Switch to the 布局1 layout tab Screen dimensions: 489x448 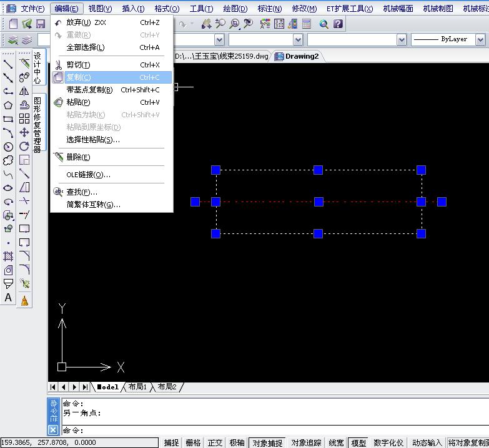137,387
